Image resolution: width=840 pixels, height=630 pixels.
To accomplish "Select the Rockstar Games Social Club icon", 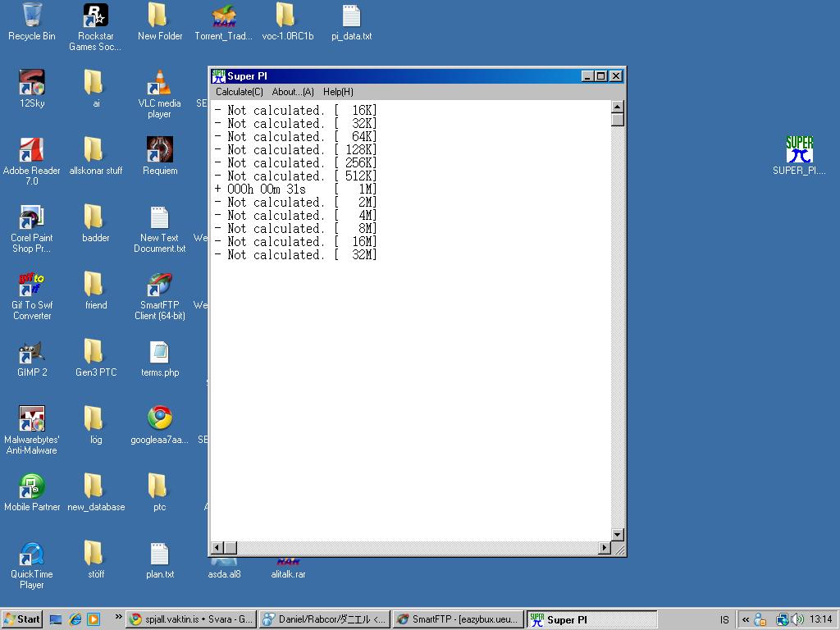I will [x=95, y=16].
